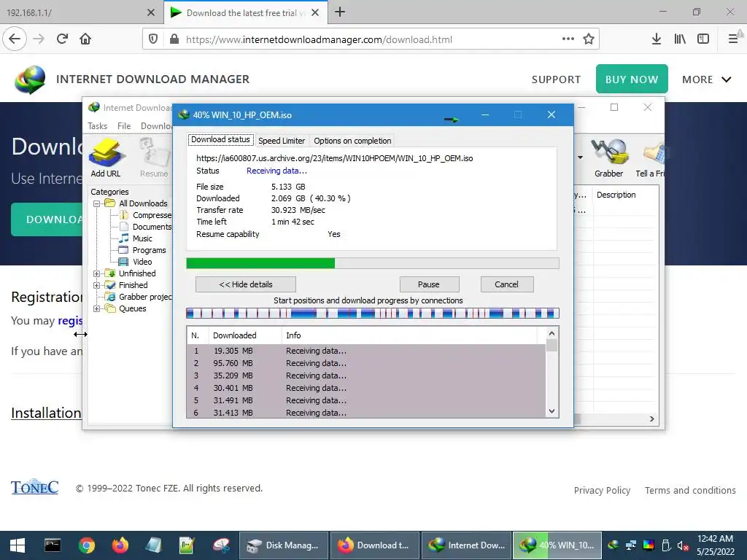Select connection row 2 with 95.760 MB
This screenshot has width=747, height=560.
click(367, 363)
